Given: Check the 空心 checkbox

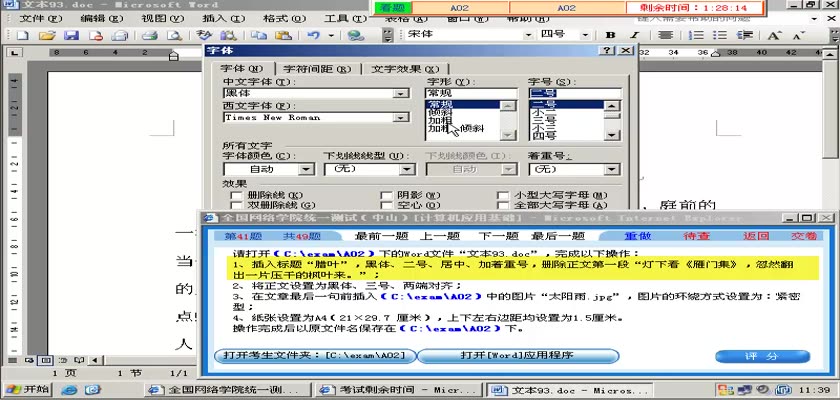Looking at the screenshot, I should (385, 205).
